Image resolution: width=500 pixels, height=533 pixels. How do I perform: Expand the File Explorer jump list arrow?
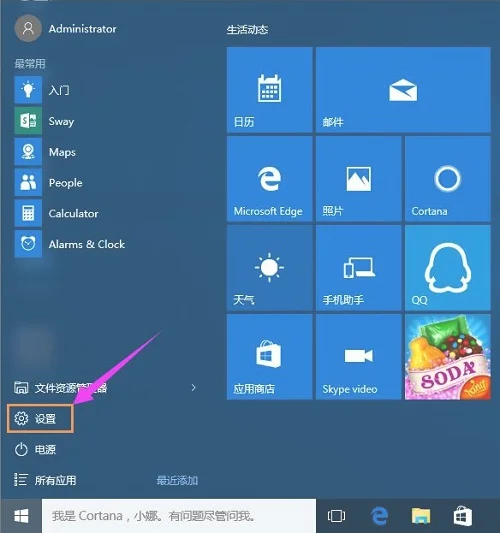coord(193,388)
